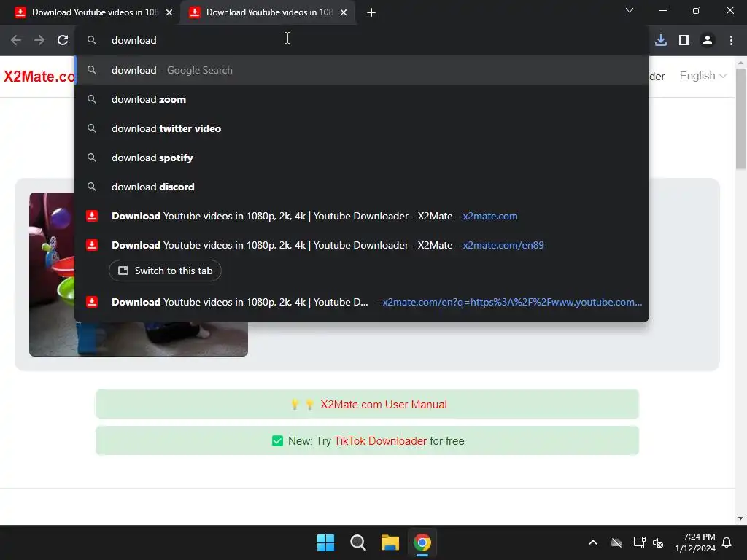Click the muted volume tray icon
This screenshot has width=747, height=560.
tap(659, 542)
